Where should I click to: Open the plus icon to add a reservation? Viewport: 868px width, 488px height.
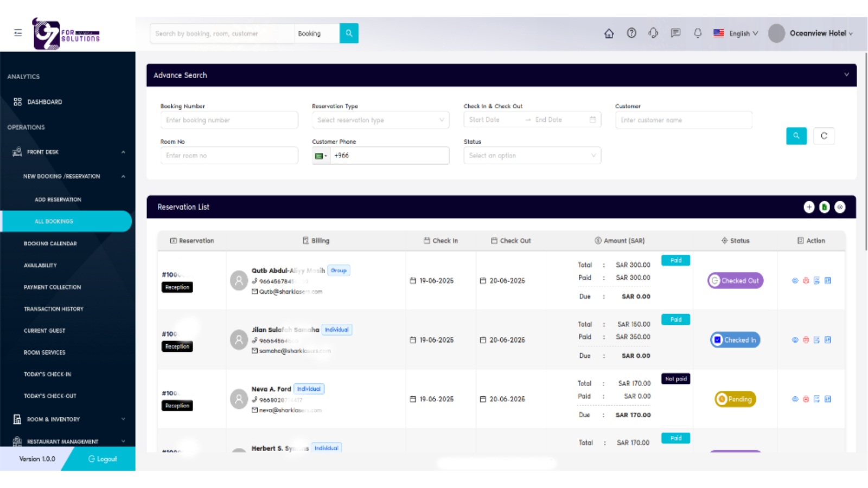[809, 207]
